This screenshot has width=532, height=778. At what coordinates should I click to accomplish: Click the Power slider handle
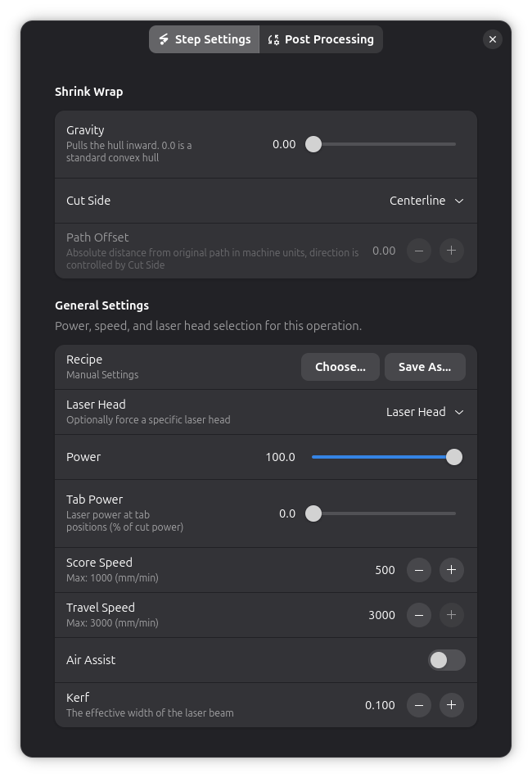pyautogui.click(x=453, y=457)
